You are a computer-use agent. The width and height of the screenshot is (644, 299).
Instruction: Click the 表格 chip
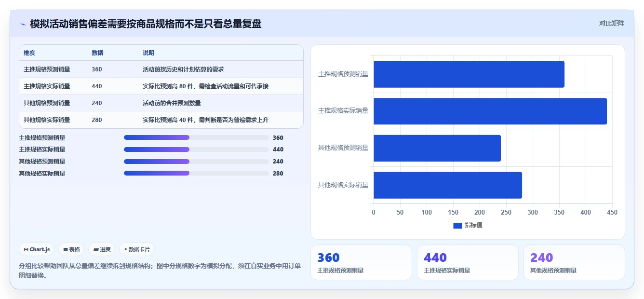(71, 249)
